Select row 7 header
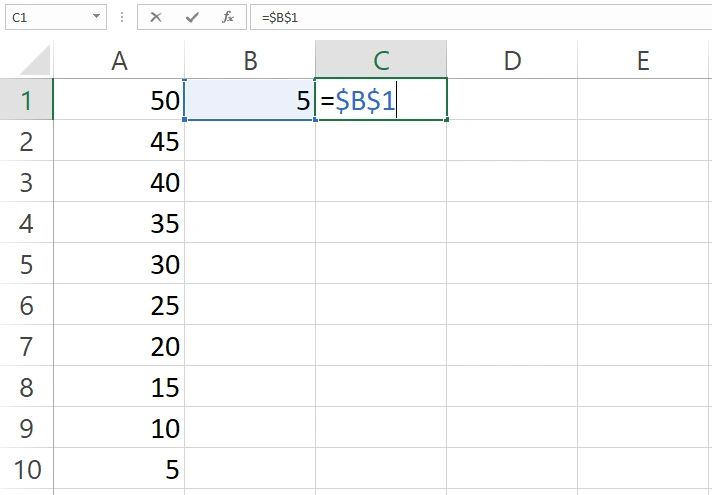The height and width of the screenshot is (495, 712). click(x=26, y=345)
